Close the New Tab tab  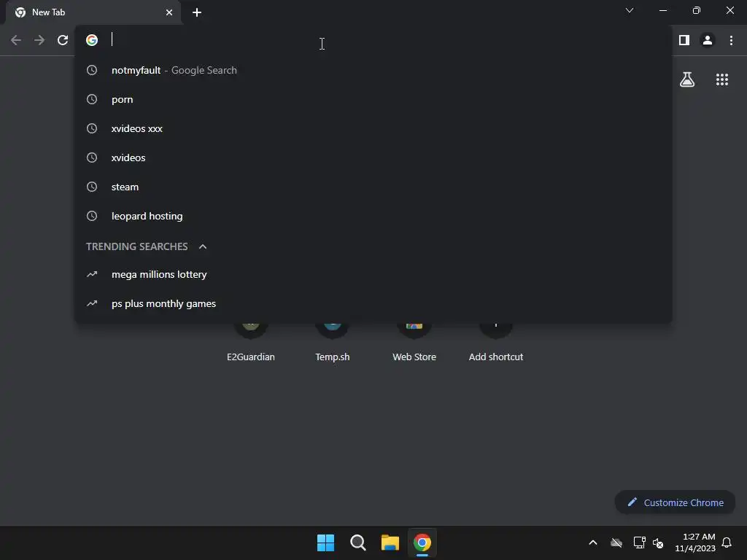(169, 12)
